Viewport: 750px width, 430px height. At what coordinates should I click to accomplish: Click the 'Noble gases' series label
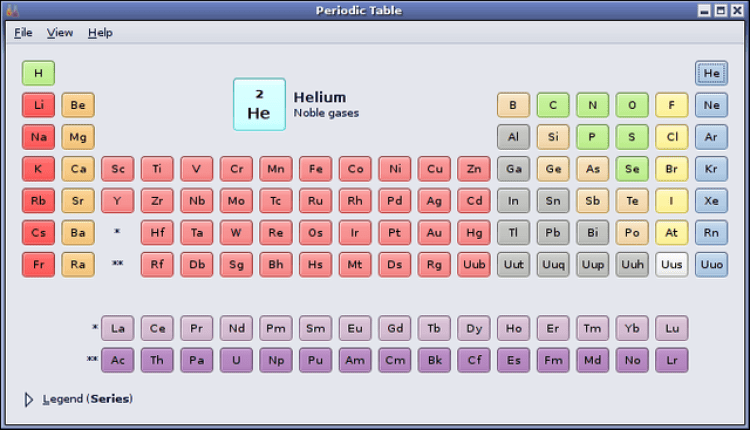click(326, 113)
